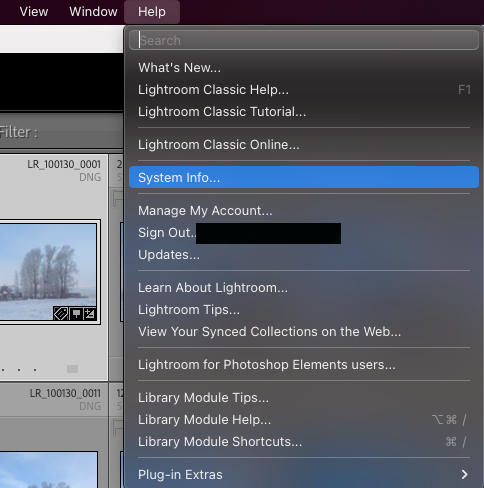Select the LR_100130_0011 thumbnail
This screenshot has width=484, height=488.
49,470
